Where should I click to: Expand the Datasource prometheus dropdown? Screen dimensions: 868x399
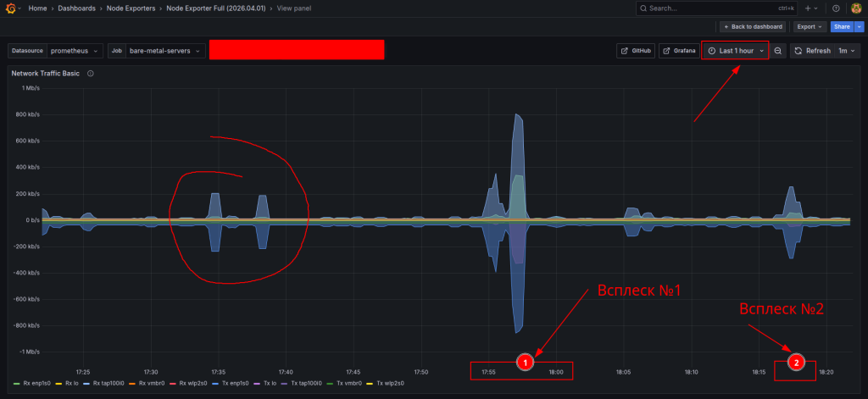[75, 51]
